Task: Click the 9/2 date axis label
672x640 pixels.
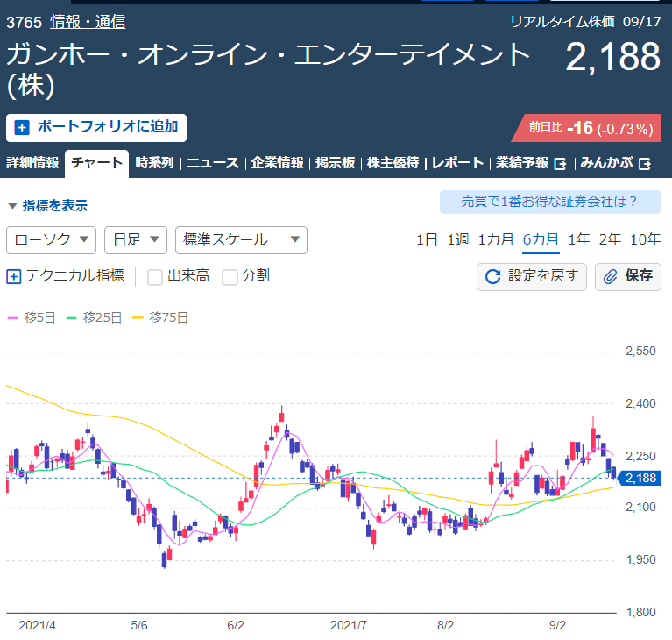Action: (x=557, y=625)
